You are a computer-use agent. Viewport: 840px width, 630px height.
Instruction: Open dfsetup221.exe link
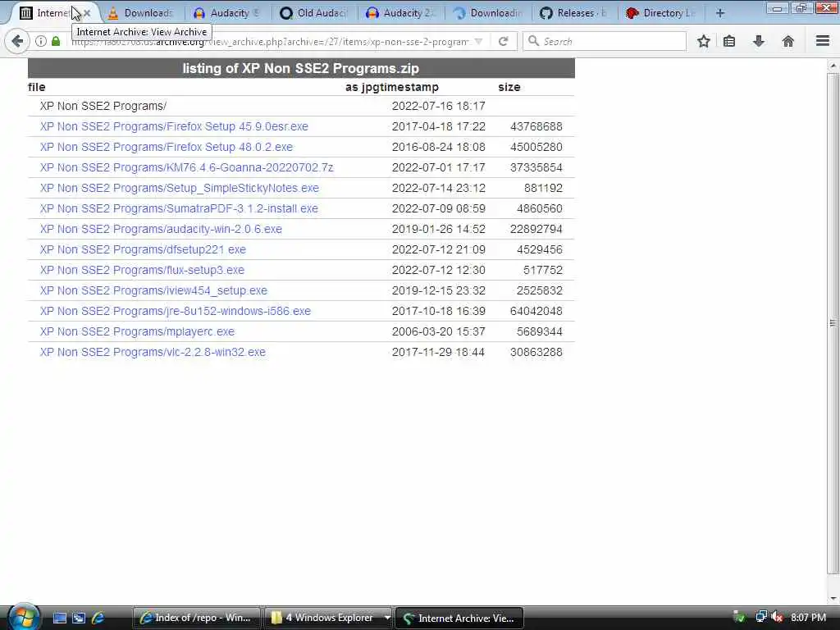[143, 249]
